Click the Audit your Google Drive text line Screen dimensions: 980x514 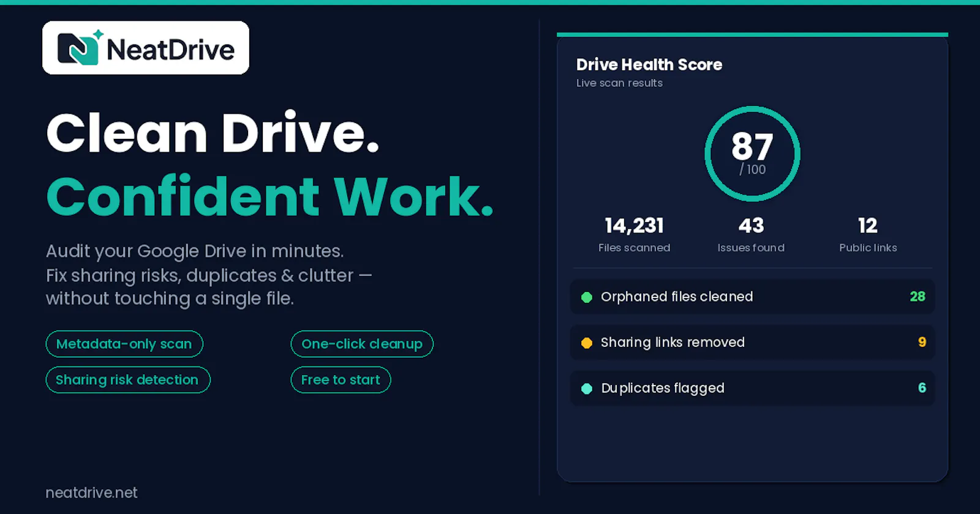click(x=195, y=251)
